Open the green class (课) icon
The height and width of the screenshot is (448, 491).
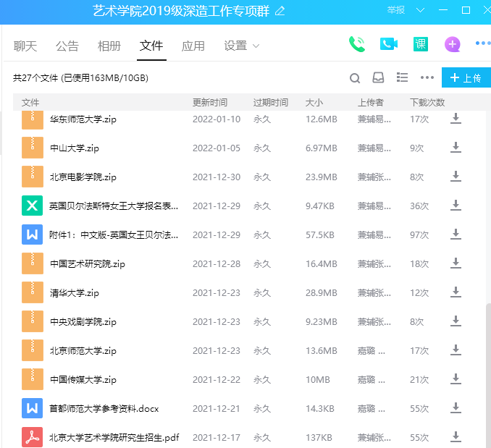point(421,44)
